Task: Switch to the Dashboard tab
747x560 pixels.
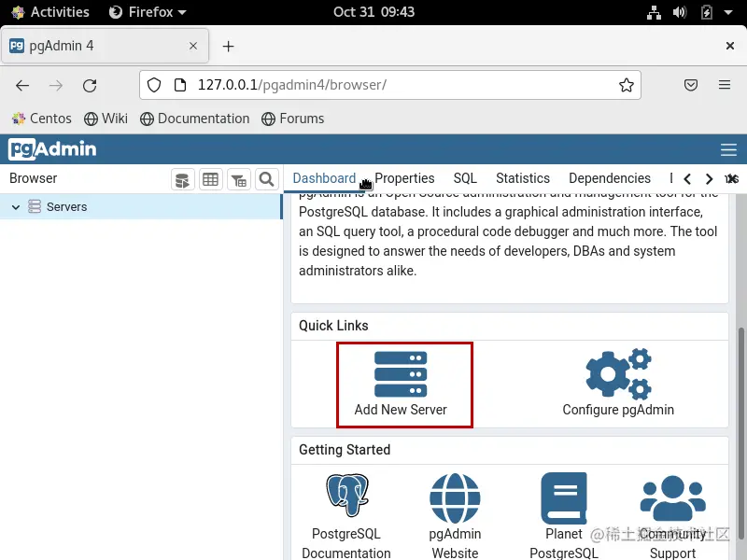Action: click(x=324, y=178)
